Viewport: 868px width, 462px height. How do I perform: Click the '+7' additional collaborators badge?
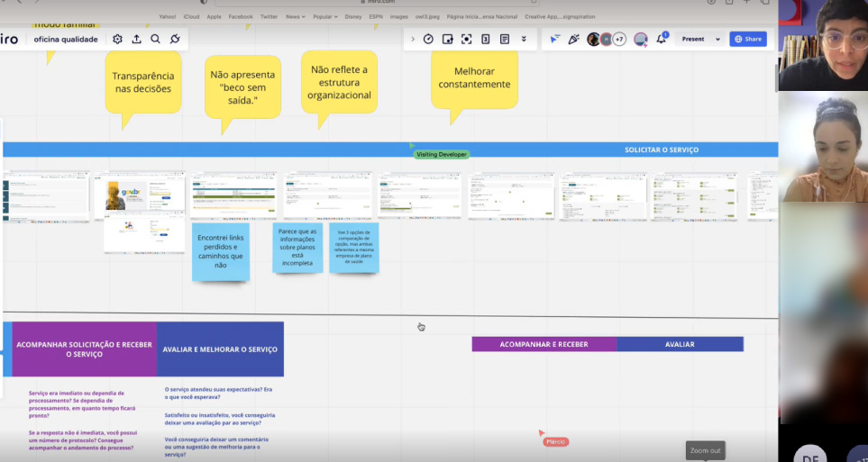[619, 40]
